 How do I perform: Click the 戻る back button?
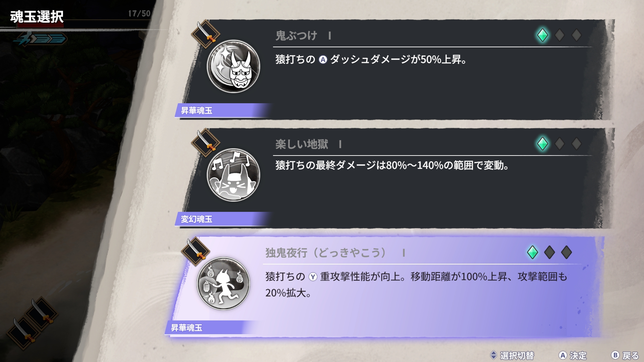click(x=625, y=355)
